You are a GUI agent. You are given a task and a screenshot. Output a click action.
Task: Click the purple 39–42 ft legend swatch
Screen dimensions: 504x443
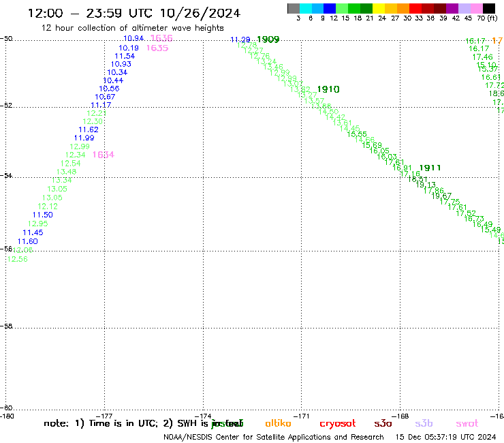coord(452,8)
